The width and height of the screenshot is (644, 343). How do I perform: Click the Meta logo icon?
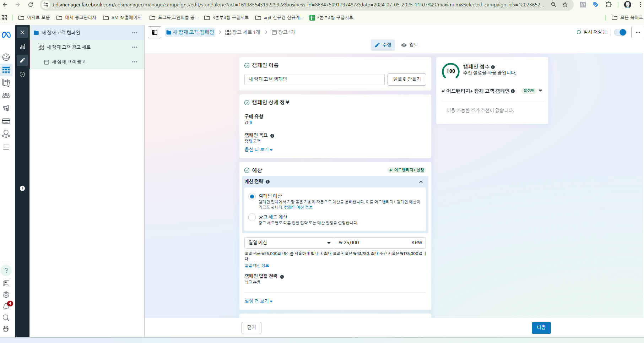click(x=6, y=35)
